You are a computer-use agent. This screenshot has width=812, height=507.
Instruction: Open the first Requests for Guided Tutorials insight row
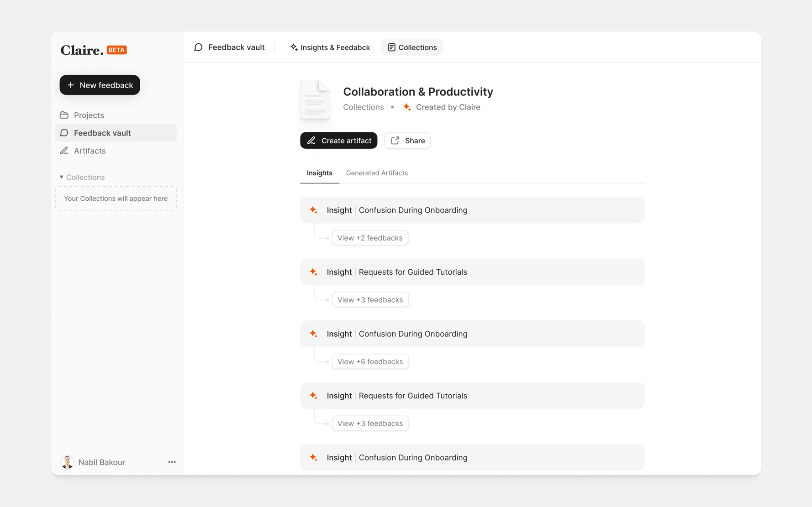tap(472, 272)
